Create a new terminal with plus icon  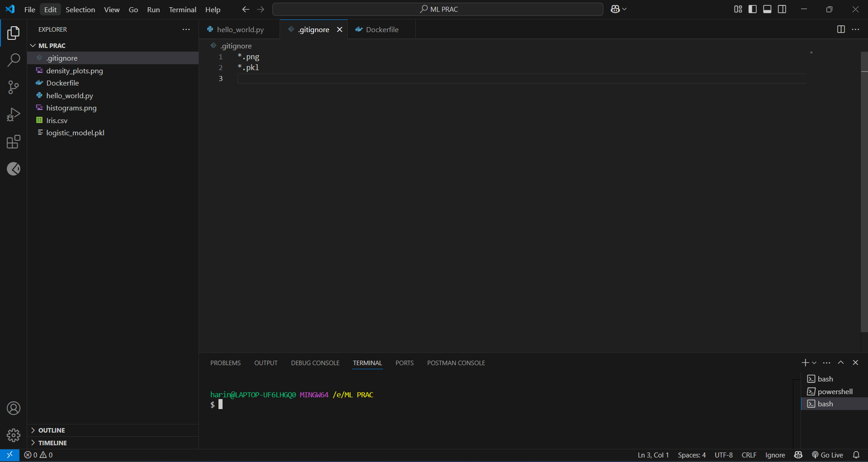[x=805, y=362]
